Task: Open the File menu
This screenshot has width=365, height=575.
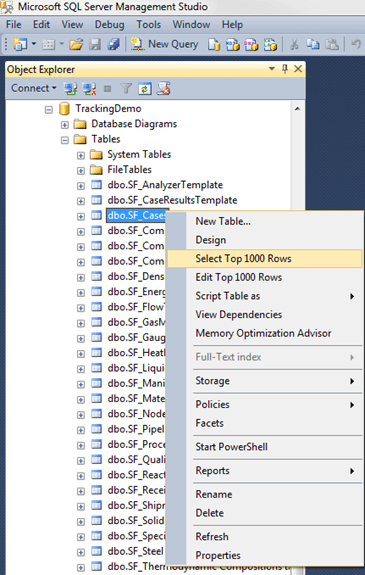Action: pyautogui.click(x=14, y=25)
